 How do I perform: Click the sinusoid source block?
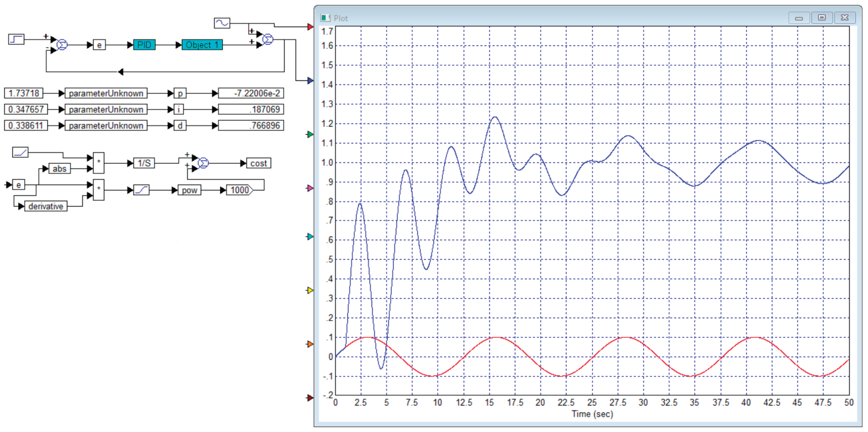click(222, 23)
